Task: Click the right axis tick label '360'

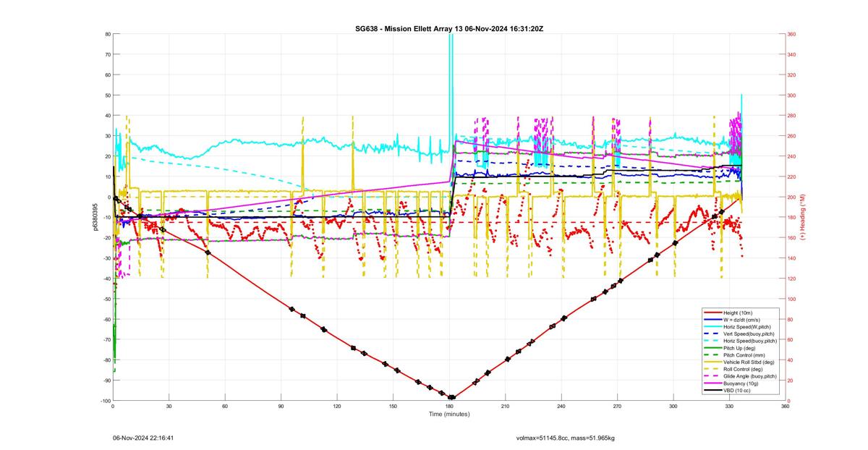Action: 793,34
